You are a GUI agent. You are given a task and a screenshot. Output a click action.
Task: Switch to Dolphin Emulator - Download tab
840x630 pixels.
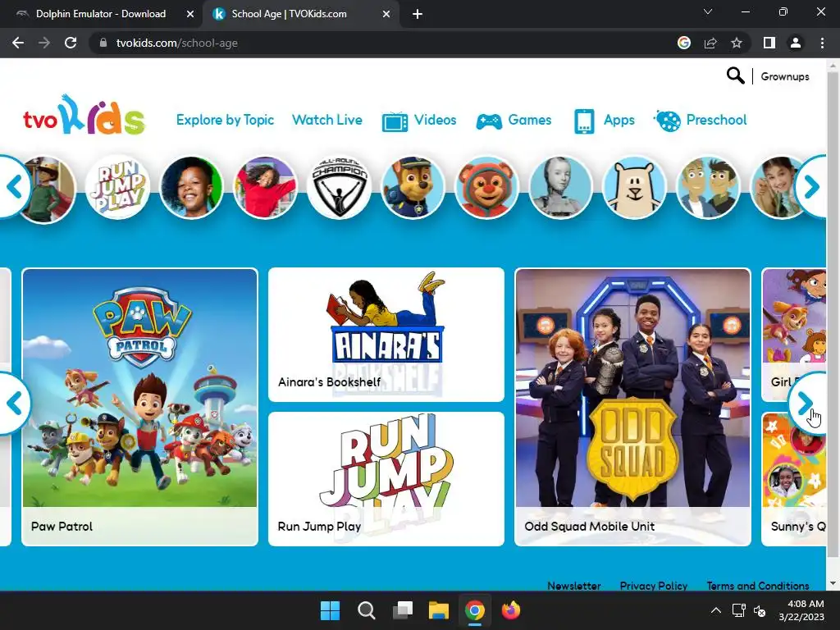pos(101,14)
